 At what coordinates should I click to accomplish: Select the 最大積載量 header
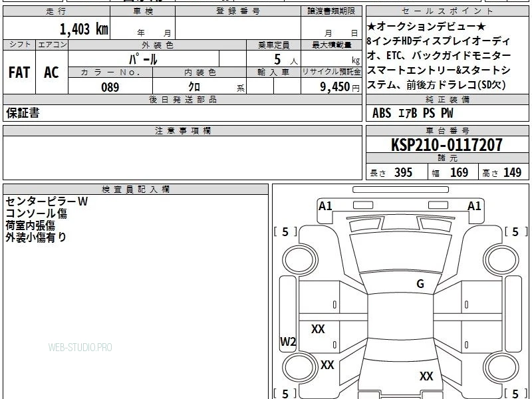[331, 45]
